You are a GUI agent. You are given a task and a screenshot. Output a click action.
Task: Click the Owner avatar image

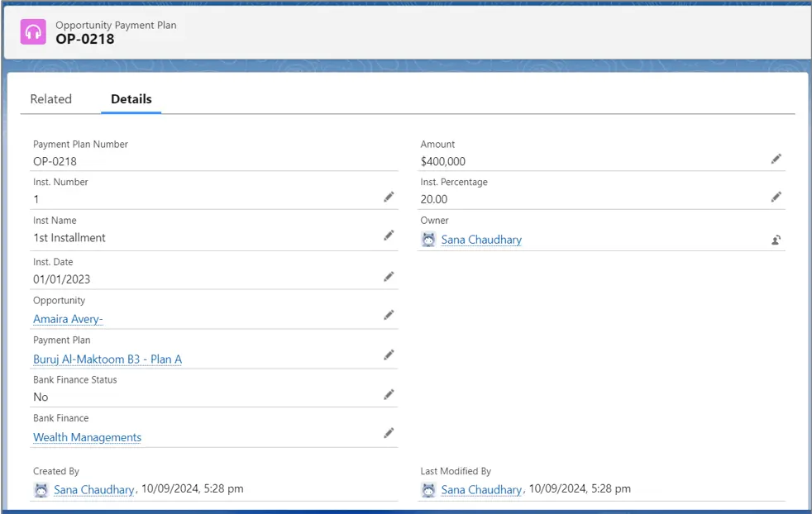428,240
